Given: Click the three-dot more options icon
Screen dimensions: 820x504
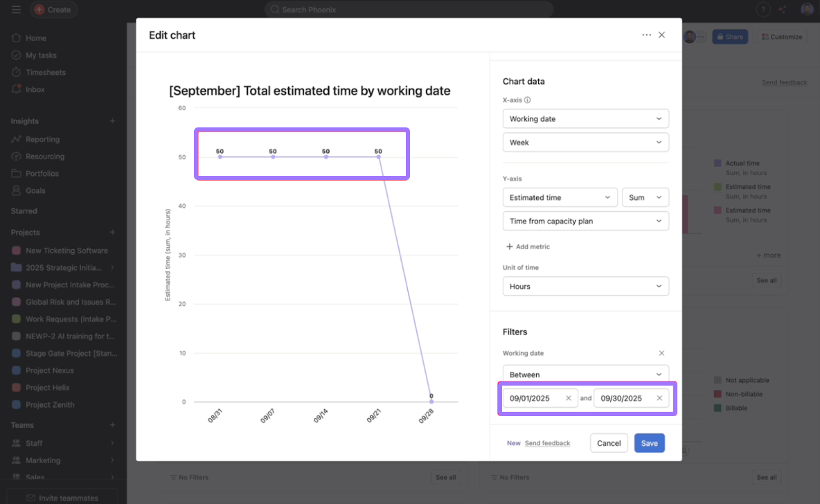Looking at the screenshot, I should click(646, 35).
